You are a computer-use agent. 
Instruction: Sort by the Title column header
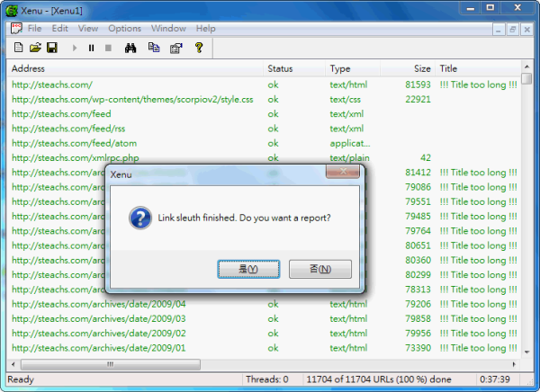(x=478, y=68)
